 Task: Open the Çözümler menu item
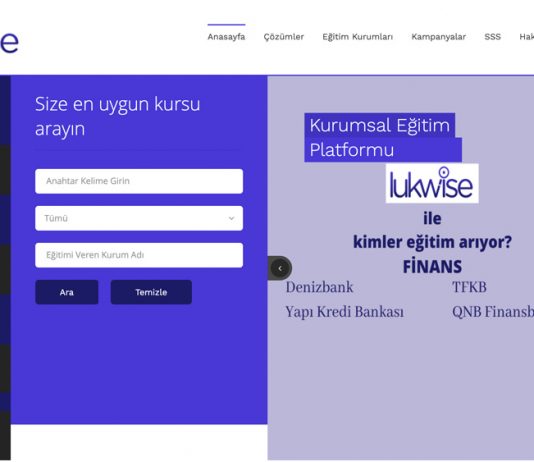pyautogui.click(x=284, y=37)
